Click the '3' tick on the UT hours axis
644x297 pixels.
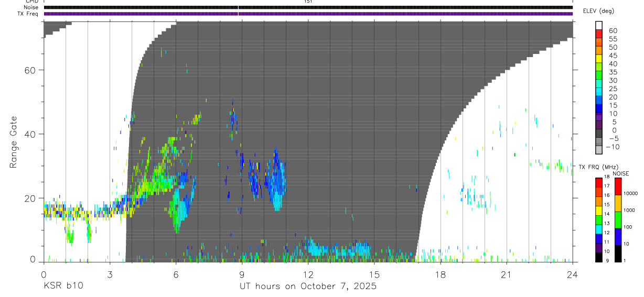pyautogui.click(x=110, y=274)
